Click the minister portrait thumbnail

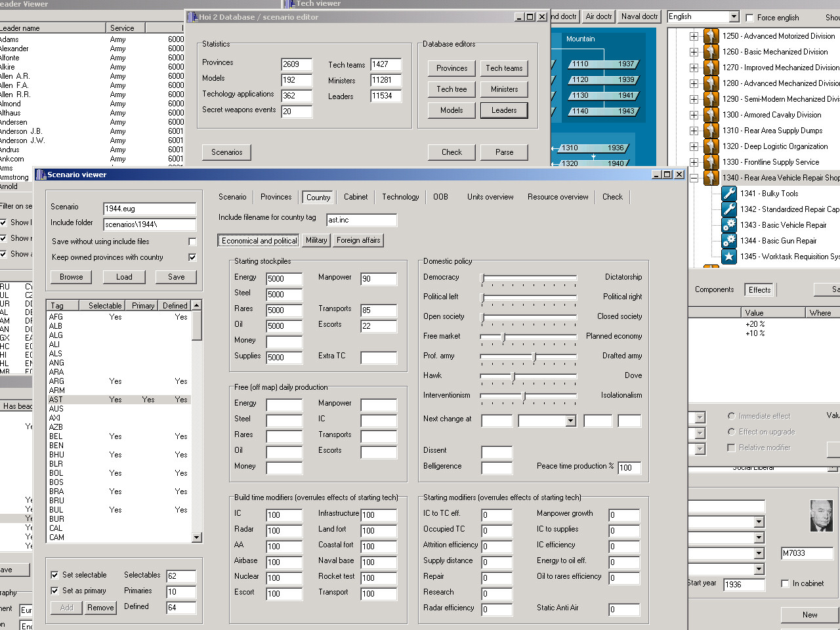821,516
